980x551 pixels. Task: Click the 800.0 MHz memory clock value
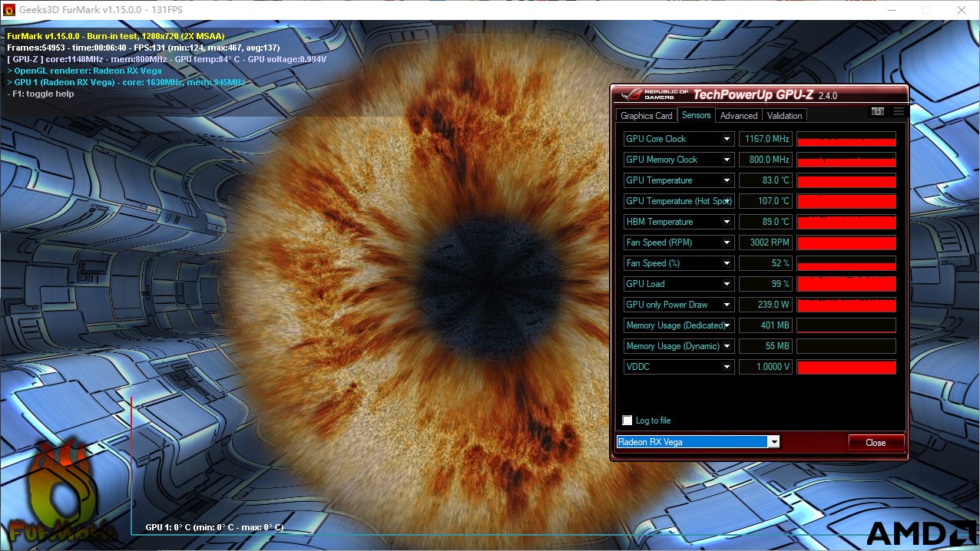(x=765, y=160)
